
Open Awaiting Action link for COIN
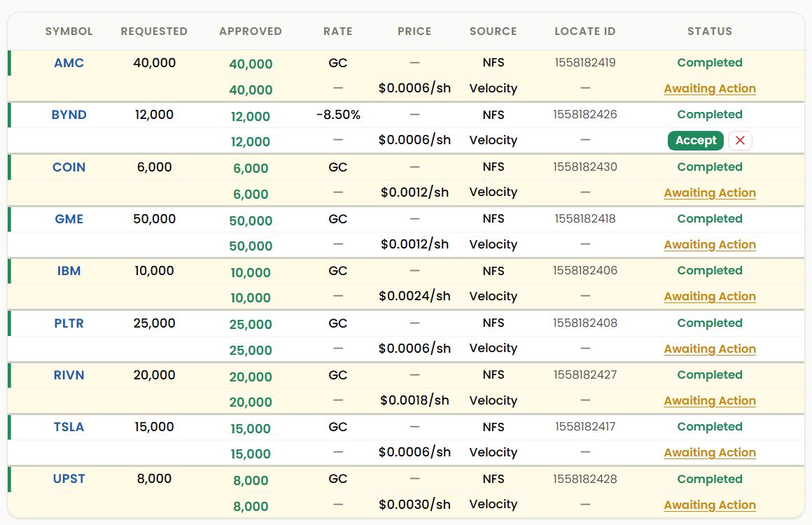click(710, 192)
